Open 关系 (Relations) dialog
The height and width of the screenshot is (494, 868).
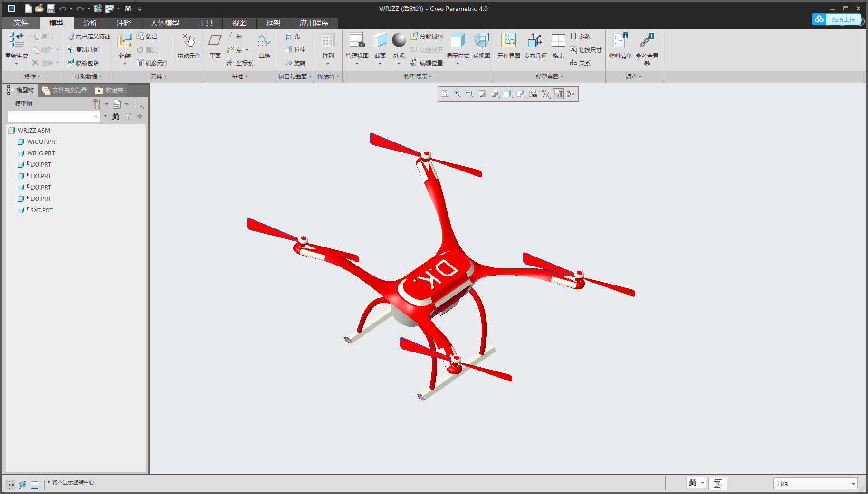click(x=580, y=63)
